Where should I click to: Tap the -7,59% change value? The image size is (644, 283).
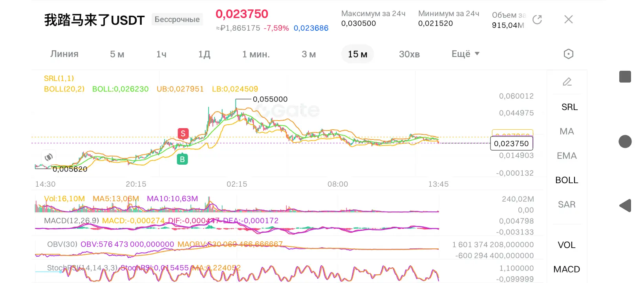(x=276, y=28)
